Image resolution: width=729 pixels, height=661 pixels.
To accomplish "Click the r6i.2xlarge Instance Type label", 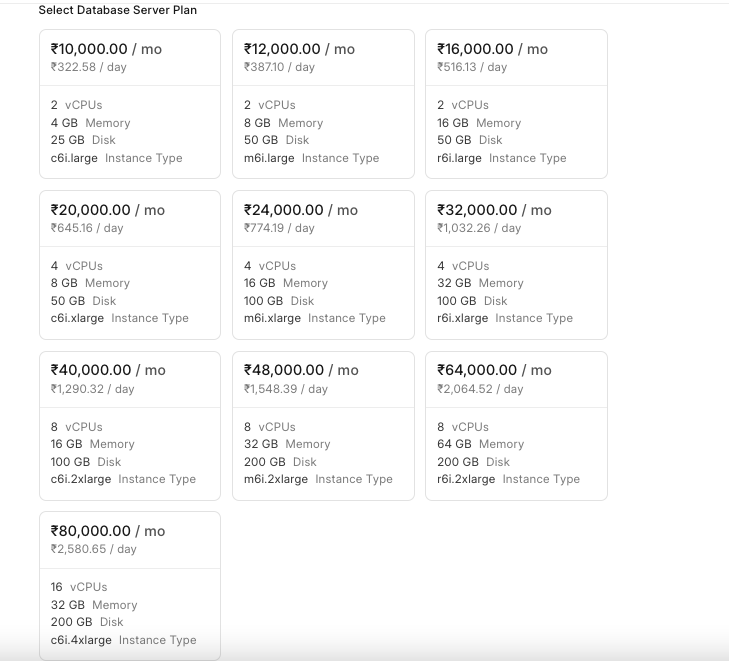I will tap(508, 479).
